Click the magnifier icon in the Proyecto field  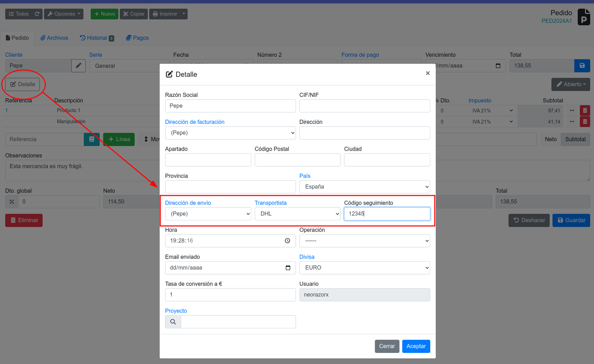173,322
